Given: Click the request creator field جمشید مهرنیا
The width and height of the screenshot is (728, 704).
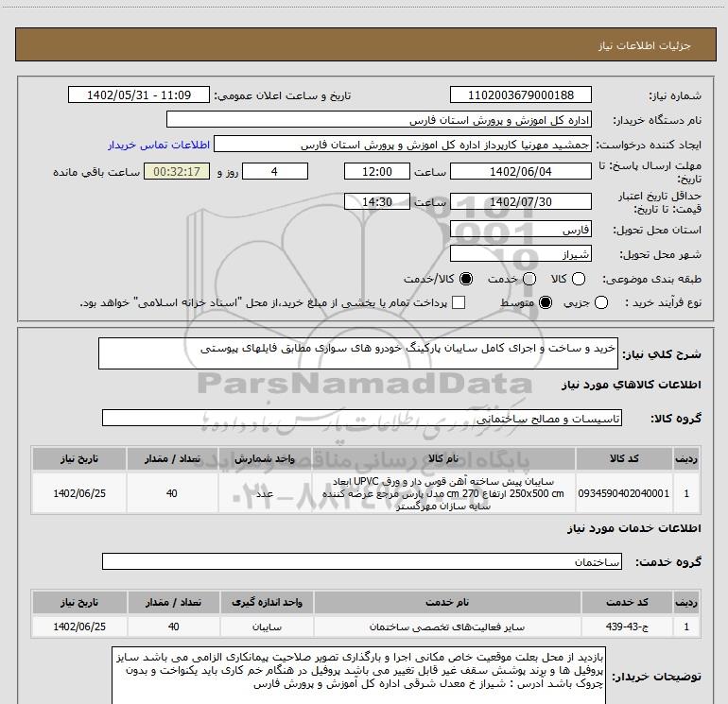Looking at the screenshot, I should (403, 145).
